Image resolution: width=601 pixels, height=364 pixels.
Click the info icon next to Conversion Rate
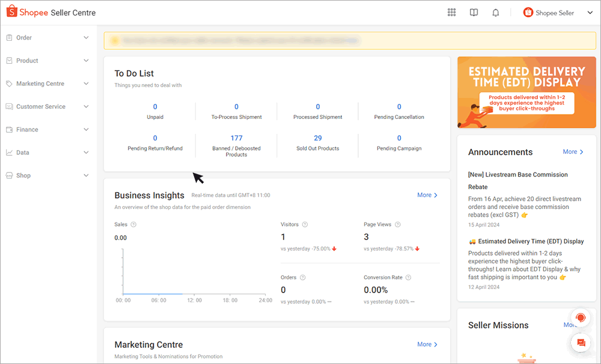[408, 278]
